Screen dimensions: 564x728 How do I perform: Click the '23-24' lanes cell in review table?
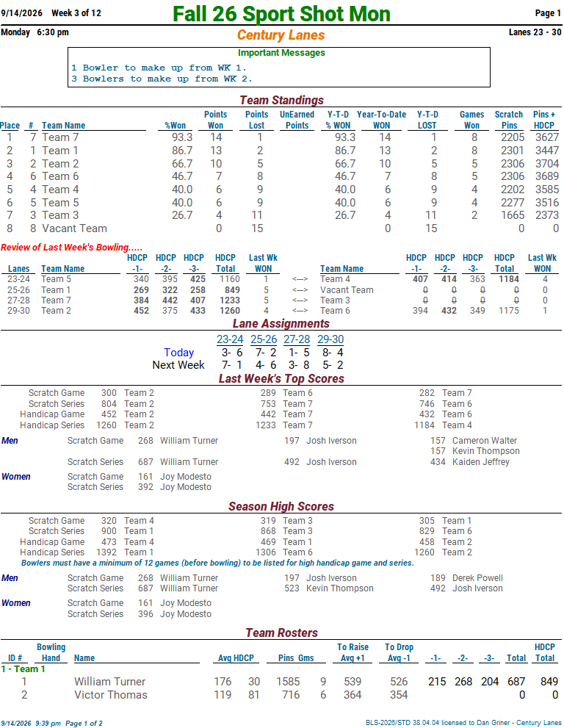coord(18,279)
